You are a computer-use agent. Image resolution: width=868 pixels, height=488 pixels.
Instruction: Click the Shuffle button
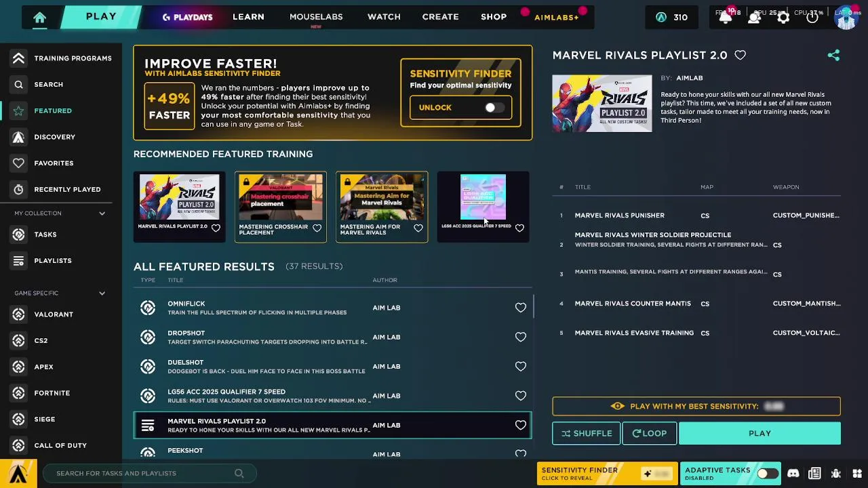click(586, 434)
